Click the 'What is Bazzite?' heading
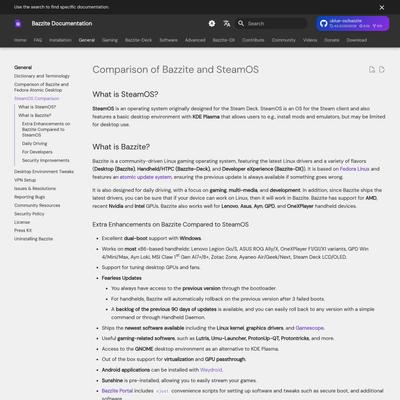 click(121, 147)
